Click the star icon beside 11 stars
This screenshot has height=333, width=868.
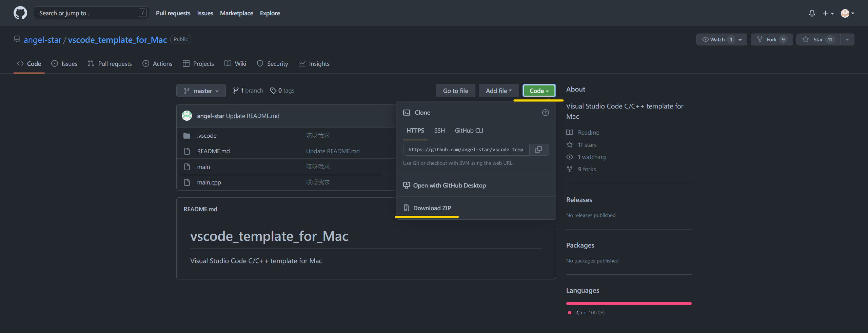(570, 144)
